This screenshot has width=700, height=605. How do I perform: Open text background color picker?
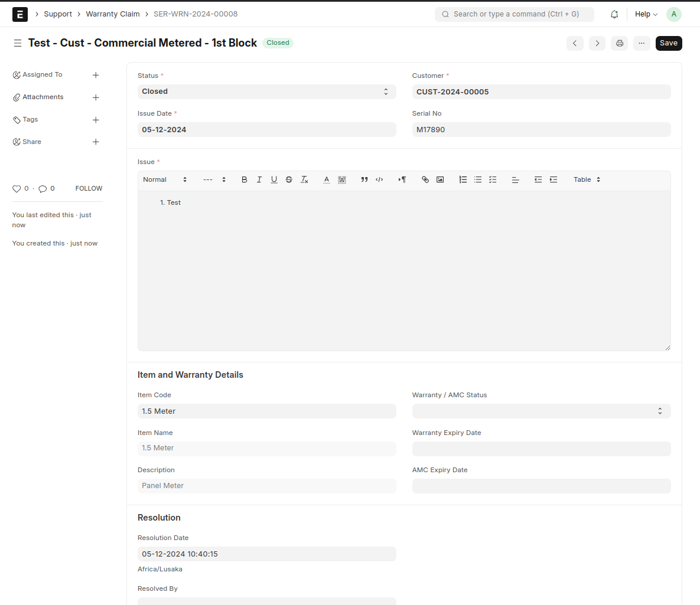[x=342, y=179]
